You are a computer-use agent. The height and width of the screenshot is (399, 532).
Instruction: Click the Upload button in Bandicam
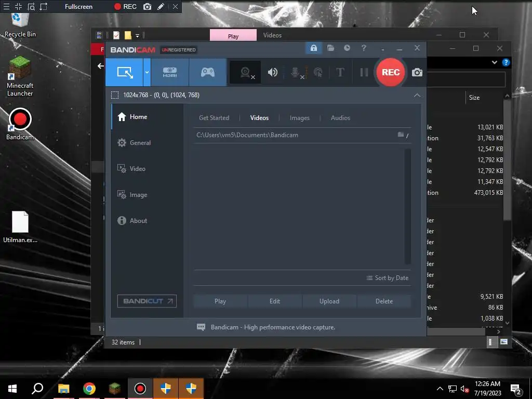tap(329, 301)
